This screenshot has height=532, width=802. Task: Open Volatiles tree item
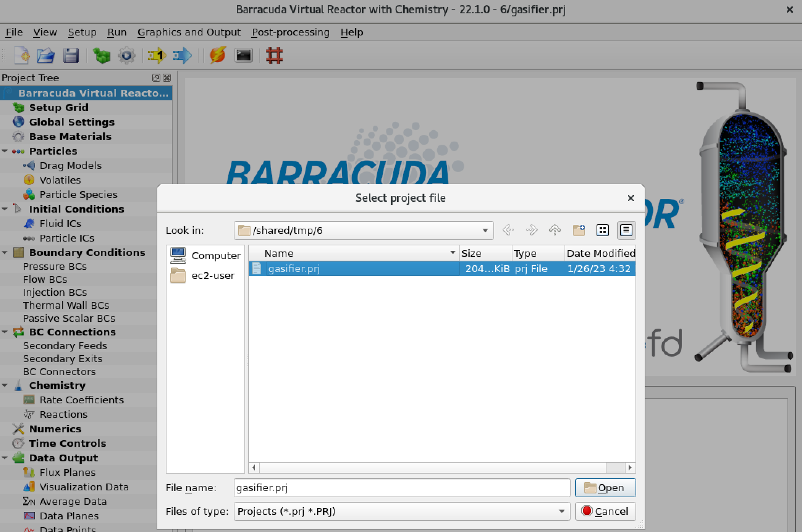pos(60,180)
